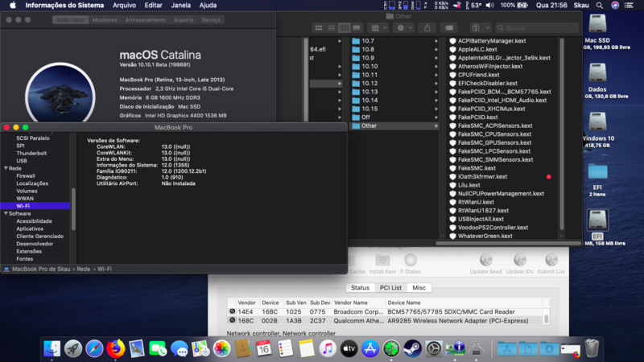Switch Finder to icon view
644x362 pixels.
[319, 28]
